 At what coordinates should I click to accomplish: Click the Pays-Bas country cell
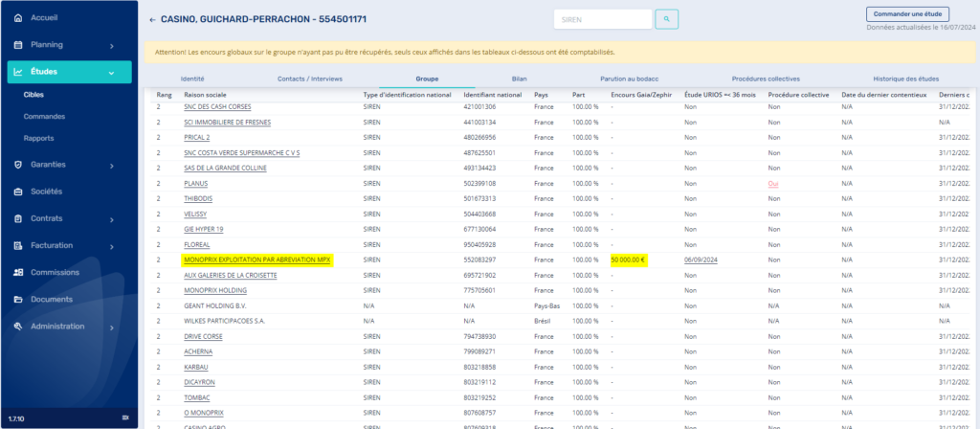[x=546, y=305]
